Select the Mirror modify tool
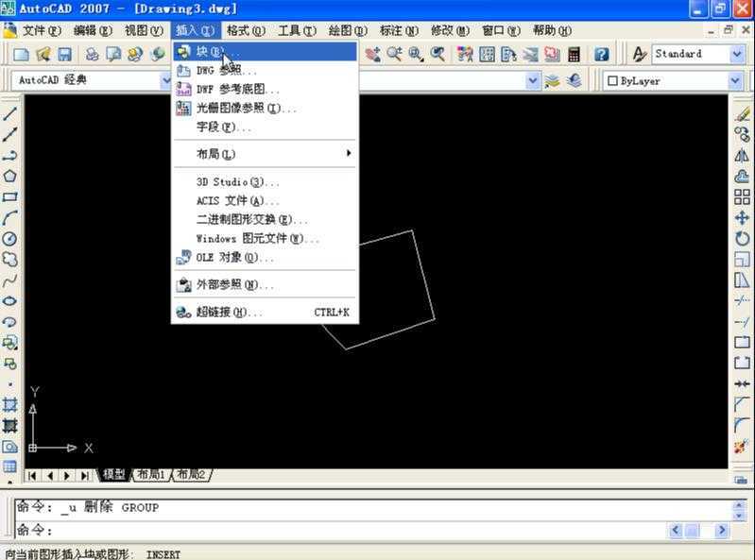The image size is (755, 560). point(742,156)
